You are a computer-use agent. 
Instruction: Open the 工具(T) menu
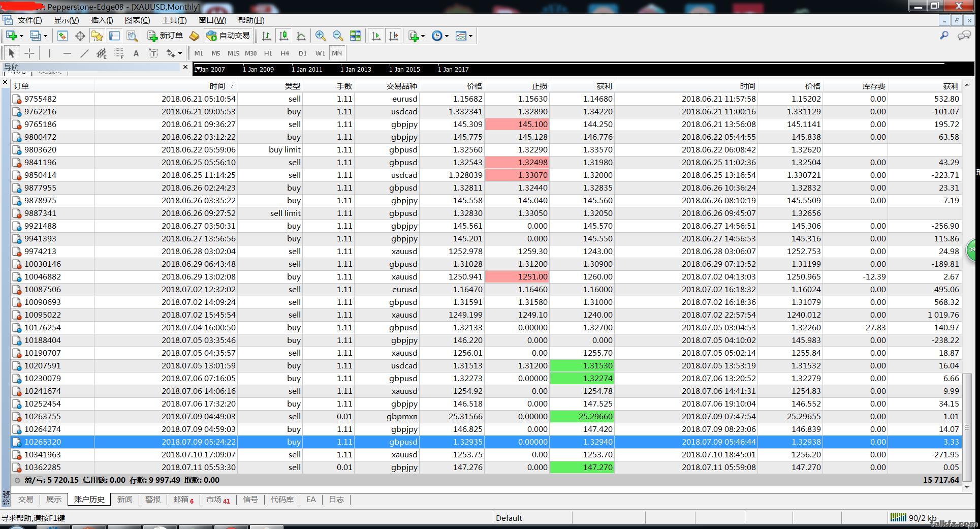(174, 20)
